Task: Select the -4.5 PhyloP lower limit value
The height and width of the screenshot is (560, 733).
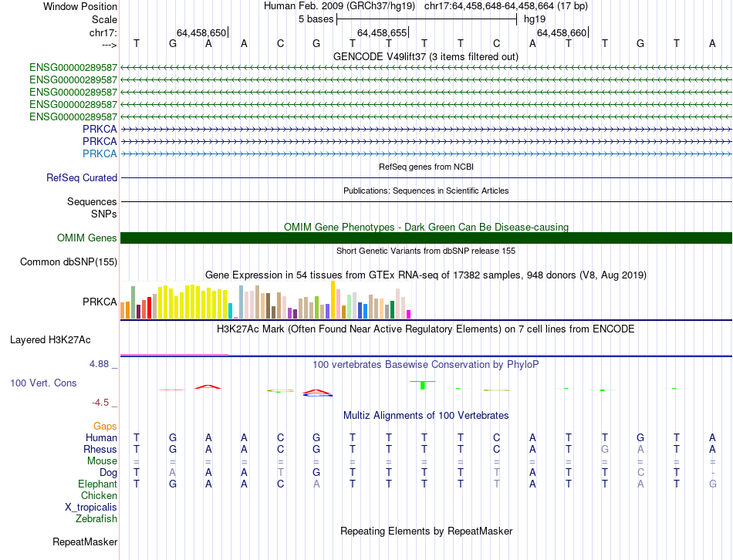Action: click(100, 403)
